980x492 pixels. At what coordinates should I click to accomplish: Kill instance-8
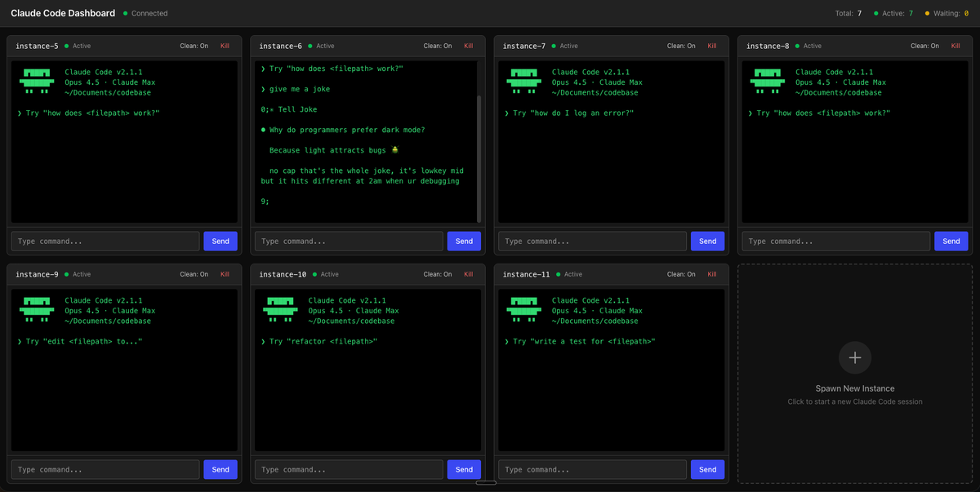pos(955,46)
